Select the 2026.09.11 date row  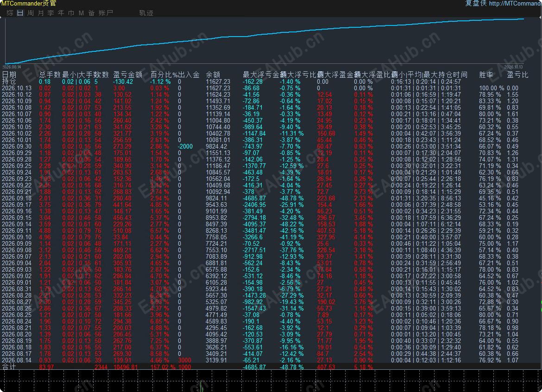click(17, 230)
